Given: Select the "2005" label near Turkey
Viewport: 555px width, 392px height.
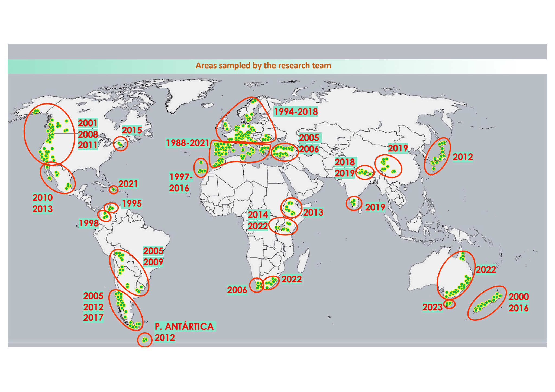Looking at the screenshot, I should pyautogui.click(x=309, y=138).
